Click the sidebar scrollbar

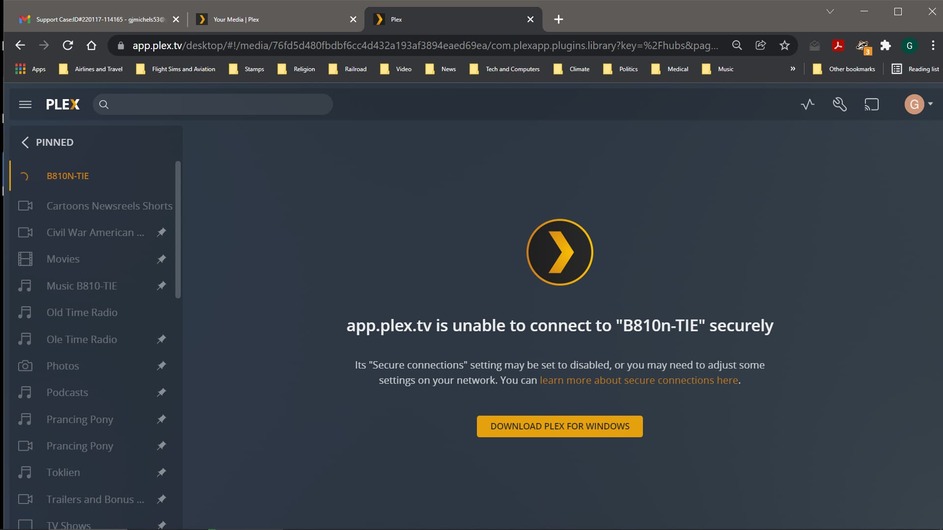pyautogui.click(x=178, y=229)
